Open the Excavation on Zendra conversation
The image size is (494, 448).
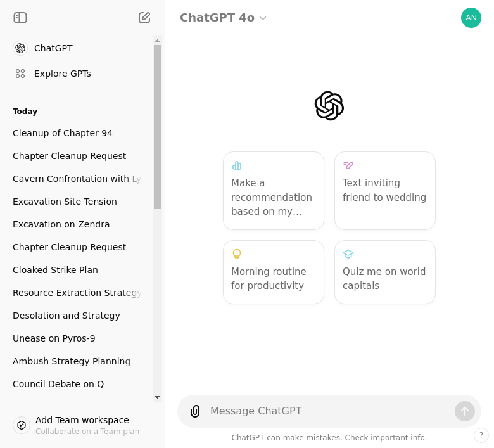point(61,224)
